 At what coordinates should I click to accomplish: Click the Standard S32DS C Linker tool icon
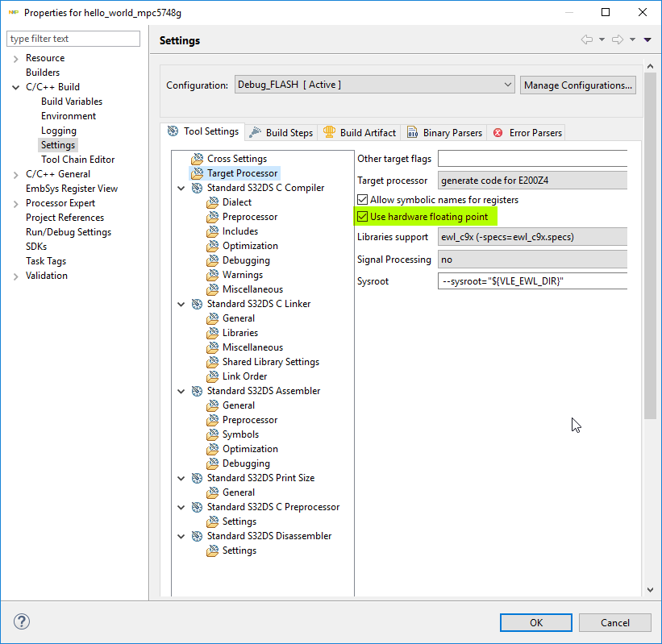[x=198, y=304]
